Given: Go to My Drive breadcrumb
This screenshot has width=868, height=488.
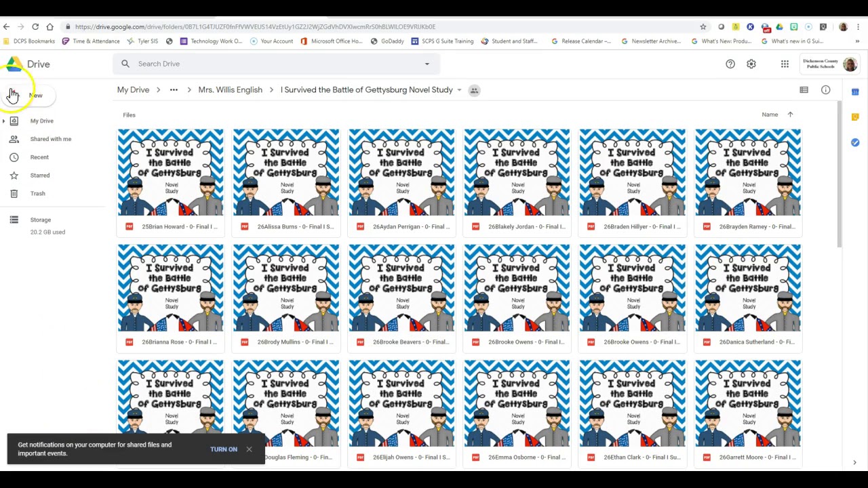Looking at the screenshot, I should click(x=133, y=89).
